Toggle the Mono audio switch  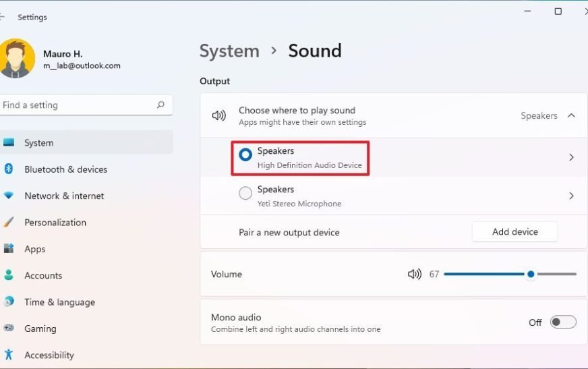pos(563,322)
